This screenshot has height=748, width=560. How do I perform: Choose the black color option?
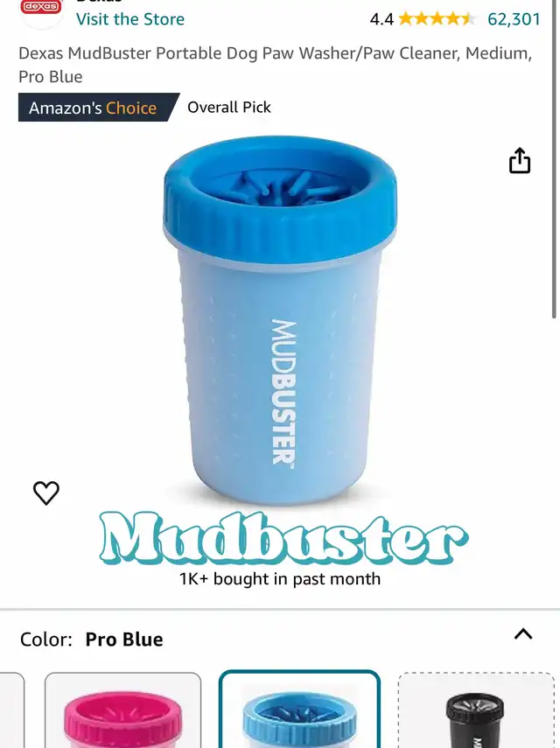click(476, 710)
